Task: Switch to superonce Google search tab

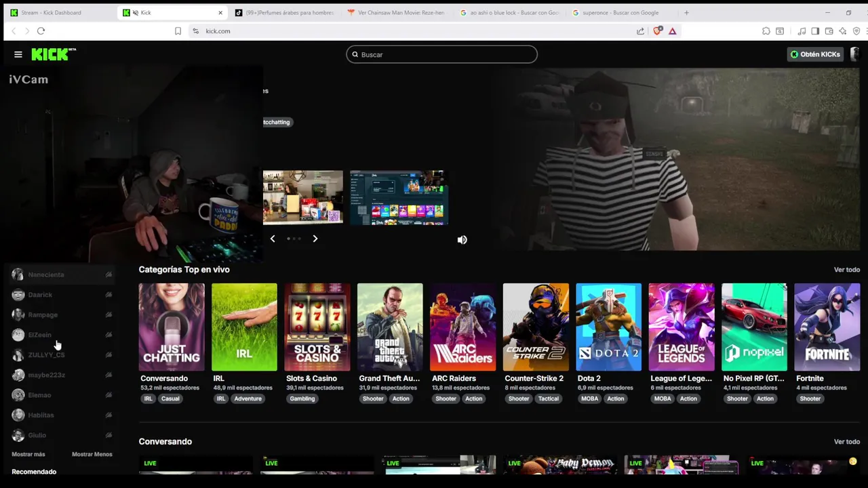Action: click(621, 12)
